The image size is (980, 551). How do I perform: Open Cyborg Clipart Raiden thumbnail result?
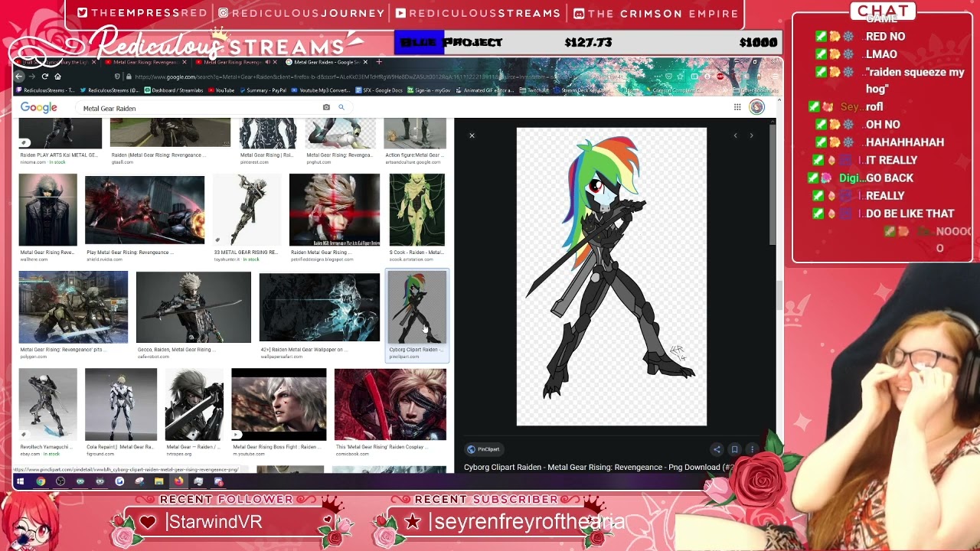(x=416, y=308)
